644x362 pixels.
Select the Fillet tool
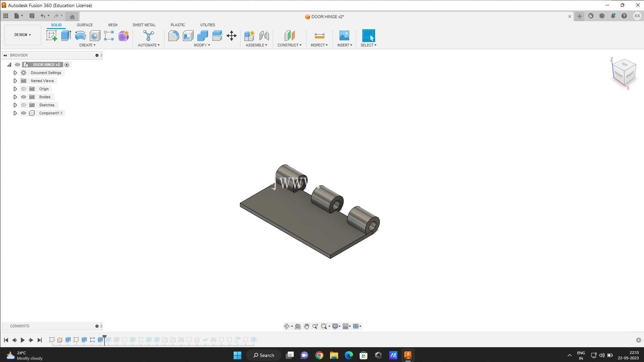173,36
